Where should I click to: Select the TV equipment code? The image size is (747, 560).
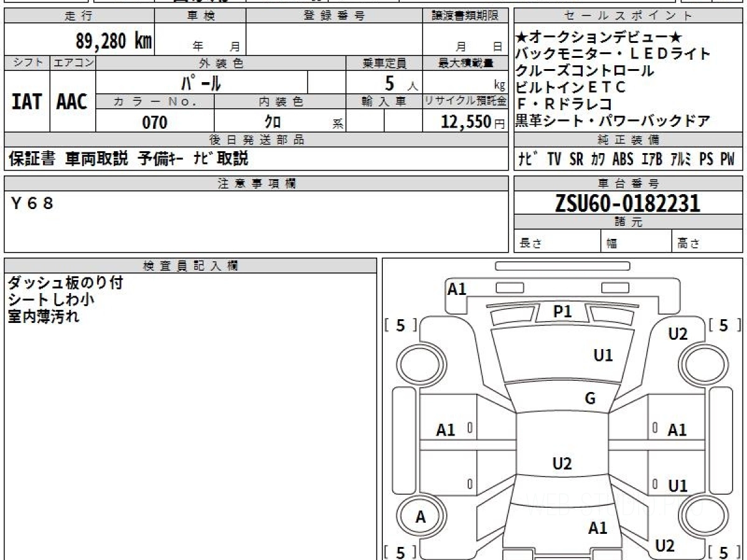point(554,159)
